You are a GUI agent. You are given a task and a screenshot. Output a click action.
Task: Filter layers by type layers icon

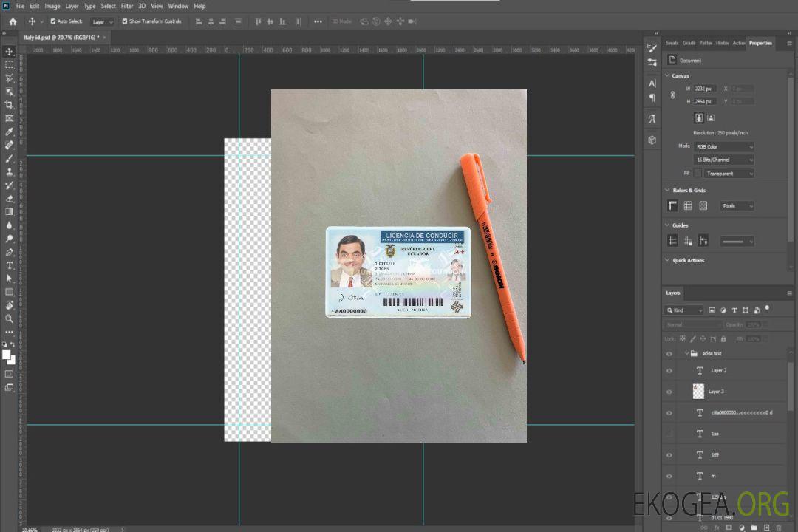click(x=734, y=310)
